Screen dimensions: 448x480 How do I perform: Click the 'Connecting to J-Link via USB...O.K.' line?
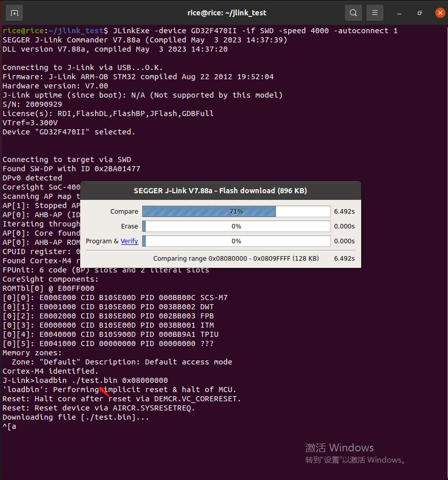[x=83, y=67]
